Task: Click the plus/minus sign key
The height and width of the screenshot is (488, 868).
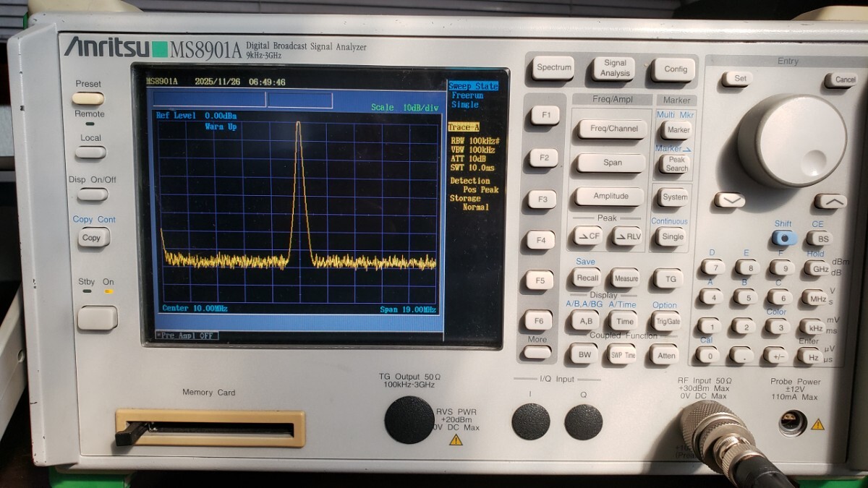Action: [x=775, y=355]
